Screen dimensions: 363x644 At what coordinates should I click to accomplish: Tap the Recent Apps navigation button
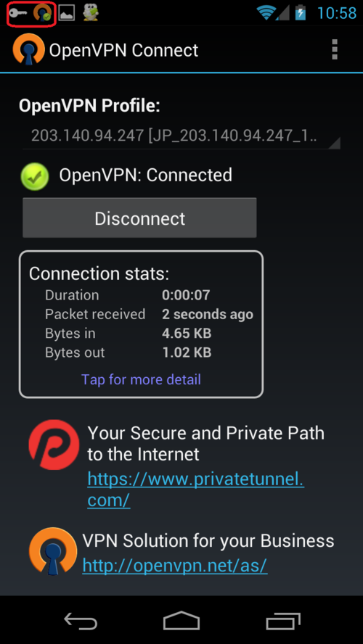pos(283,620)
